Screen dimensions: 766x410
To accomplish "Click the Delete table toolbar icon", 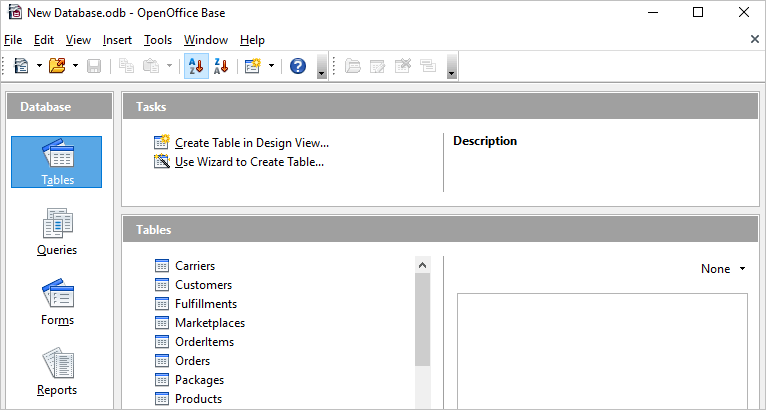I will click(403, 66).
